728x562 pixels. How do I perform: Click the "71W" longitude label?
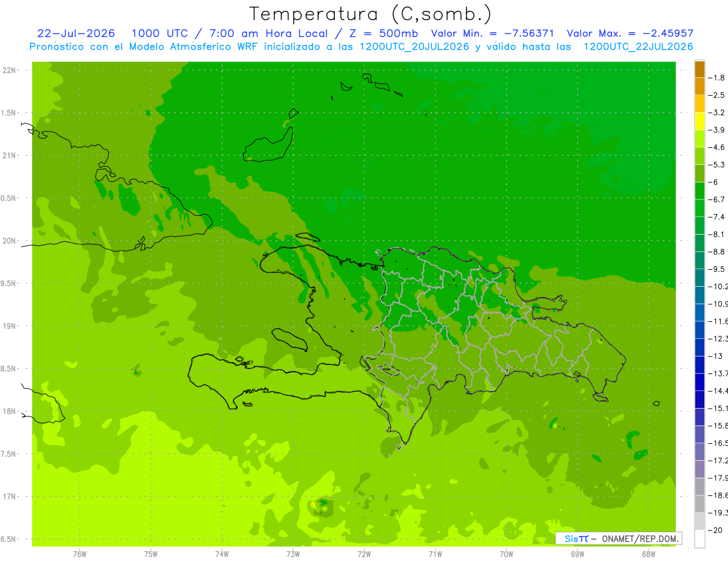click(435, 554)
